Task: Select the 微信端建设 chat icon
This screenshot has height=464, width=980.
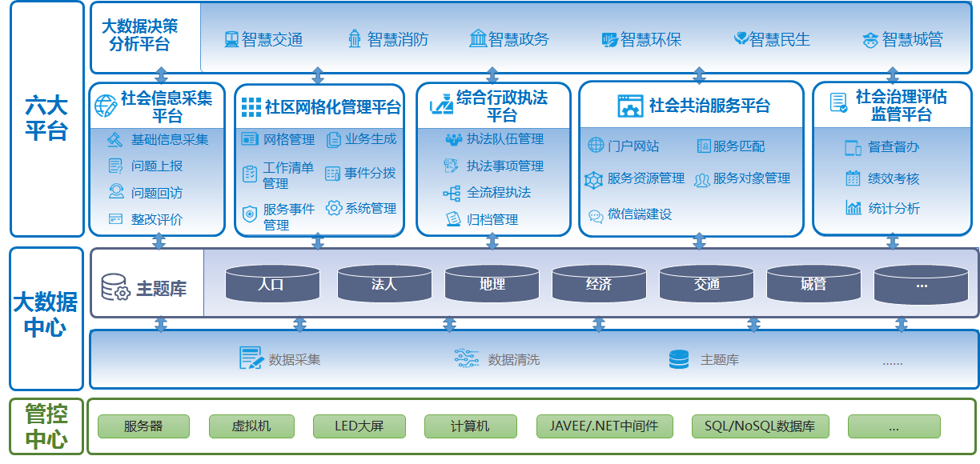Action: click(x=596, y=215)
